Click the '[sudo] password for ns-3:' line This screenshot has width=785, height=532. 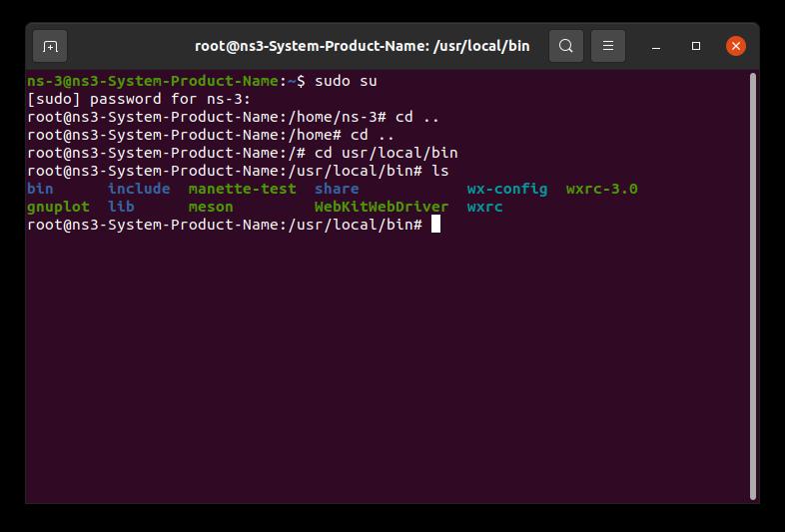(139, 99)
